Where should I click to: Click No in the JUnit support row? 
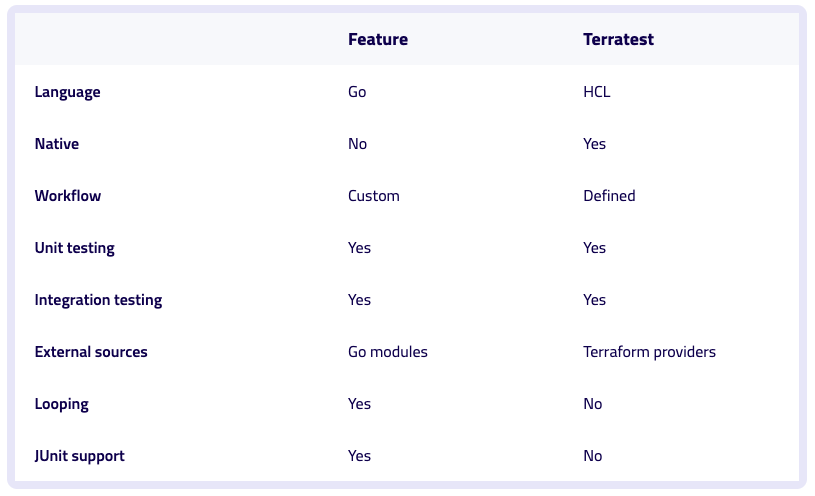click(593, 456)
